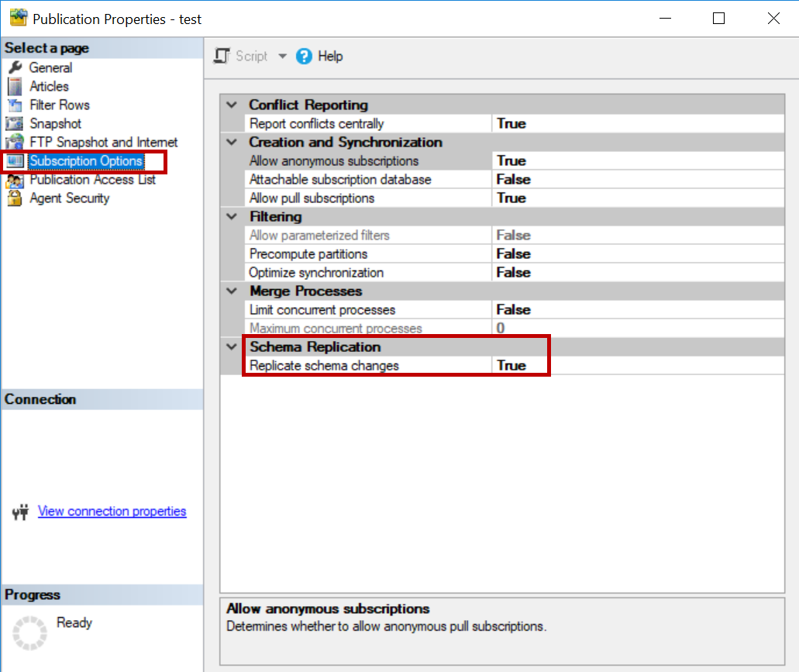The width and height of the screenshot is (799, 672).
Task: Click the Articles page icon
Action: pyautogui.click(x=15, y=86)
